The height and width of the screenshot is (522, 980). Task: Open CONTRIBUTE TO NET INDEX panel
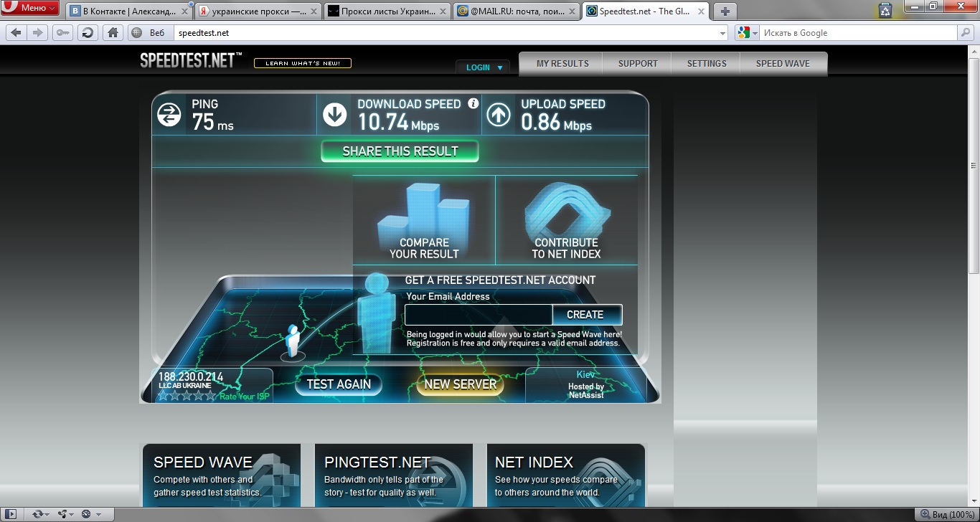coord(567,220)
